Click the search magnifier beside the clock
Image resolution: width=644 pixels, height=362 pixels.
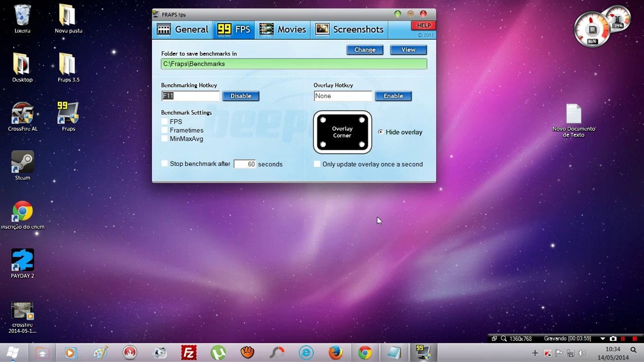coord(633,350)
